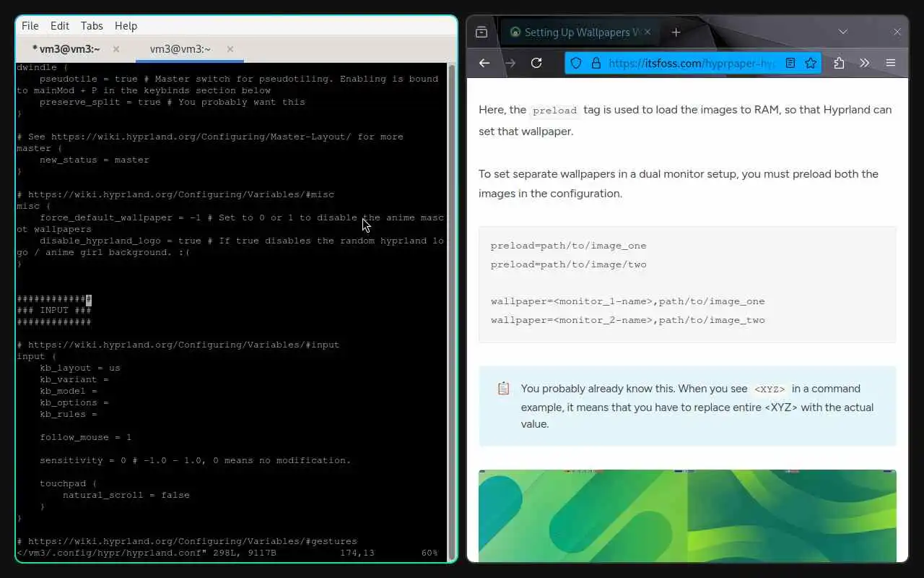
Task: Toggle reader view icon
Action: [x=790, y=63]
